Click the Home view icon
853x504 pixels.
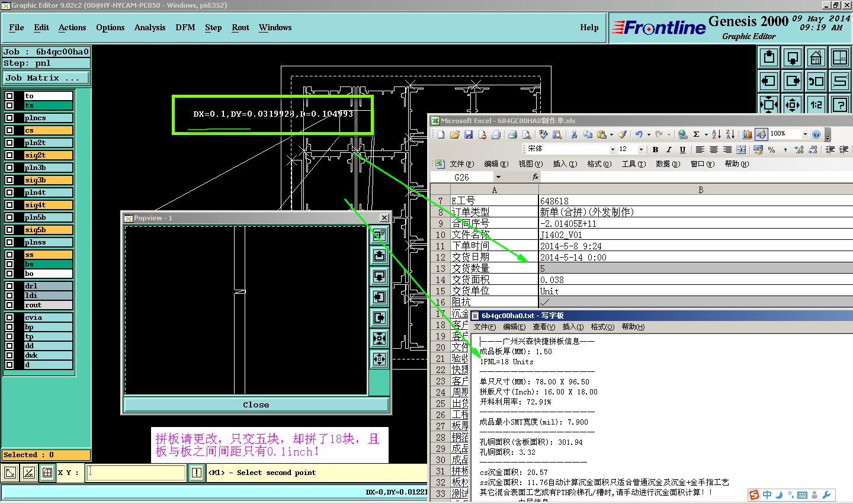point(816,57)
